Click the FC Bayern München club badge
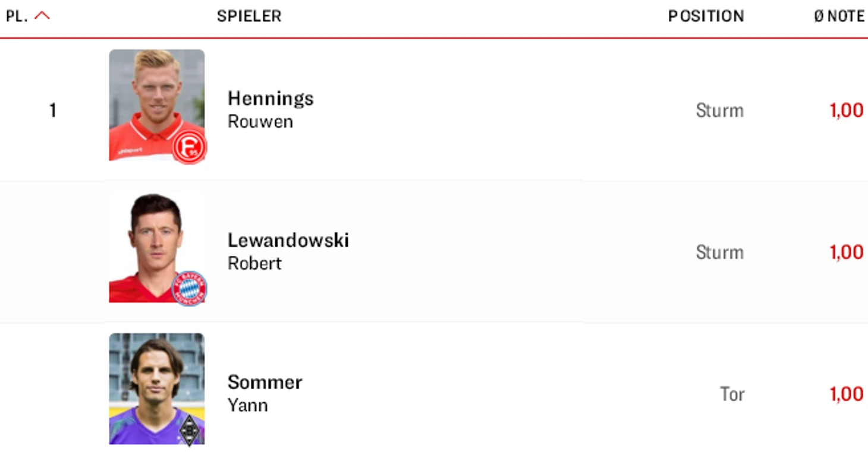This screenshot has width=868, height=455. pyautogui.click(x=189, y=289)
